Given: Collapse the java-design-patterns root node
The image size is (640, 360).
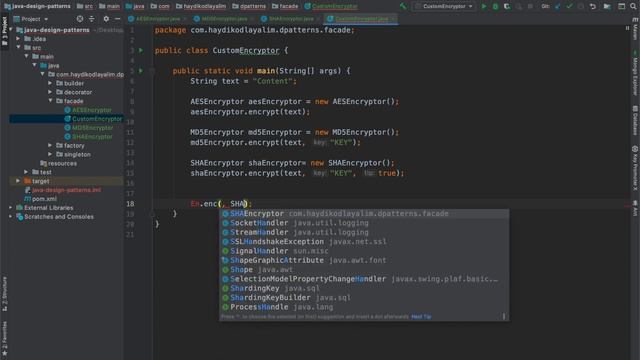Looking at the screenshot, I should pos(11,30).
